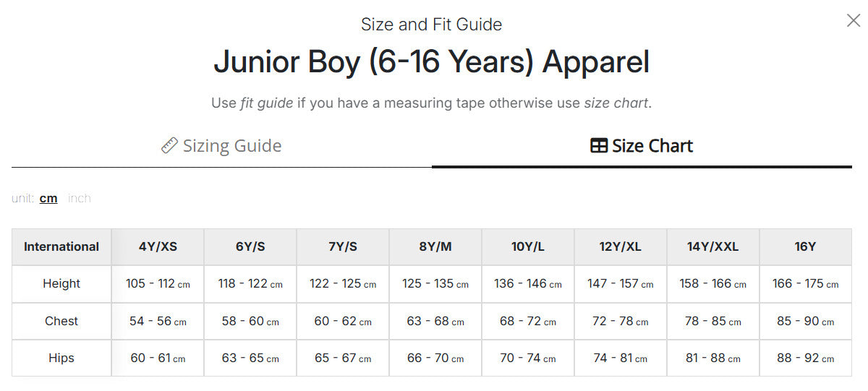Click the Hips row label

(x=61, y=358)
